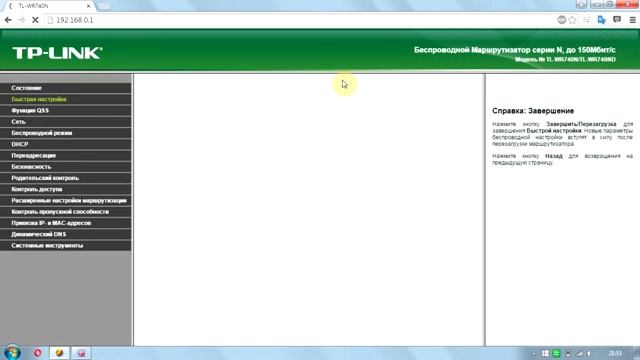Open the network signal tray icon

coord(579,353)
